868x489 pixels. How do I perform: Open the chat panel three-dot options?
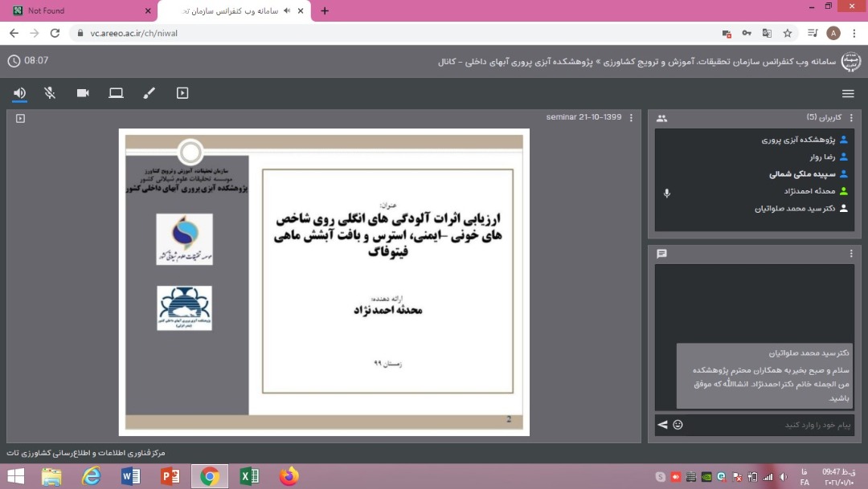coord(851,254)
